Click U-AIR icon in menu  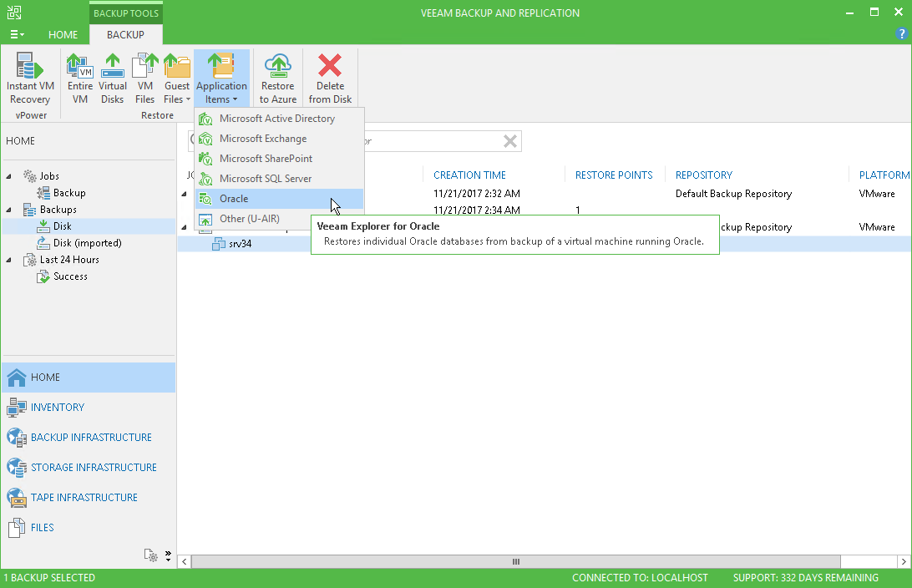[x=205, y=220]
